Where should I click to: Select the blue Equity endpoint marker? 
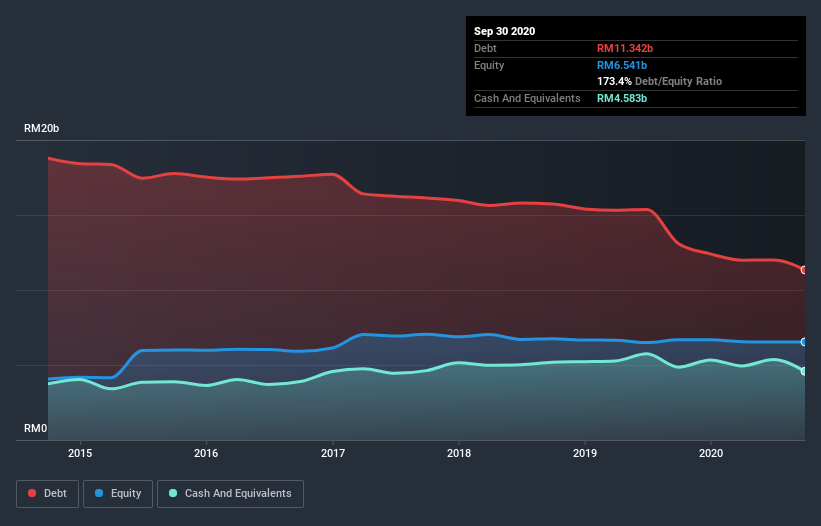pyautogui.click(x=804, y=342)
